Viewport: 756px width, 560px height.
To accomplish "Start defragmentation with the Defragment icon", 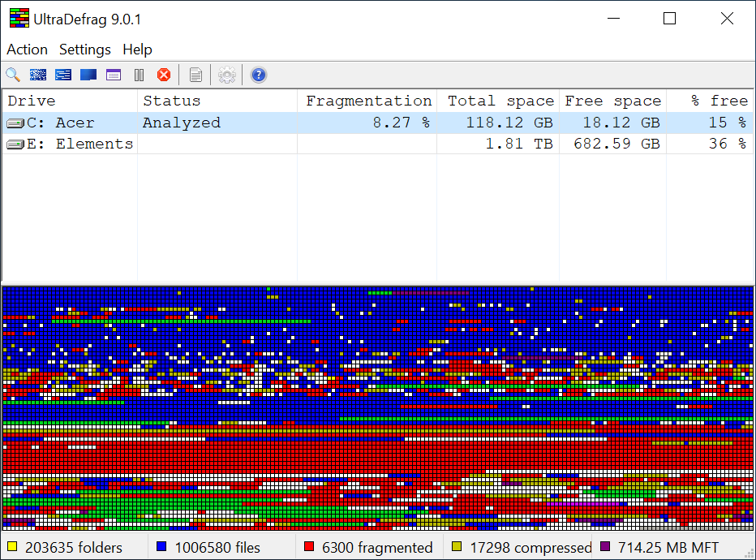I will click(x=38, y=75).
